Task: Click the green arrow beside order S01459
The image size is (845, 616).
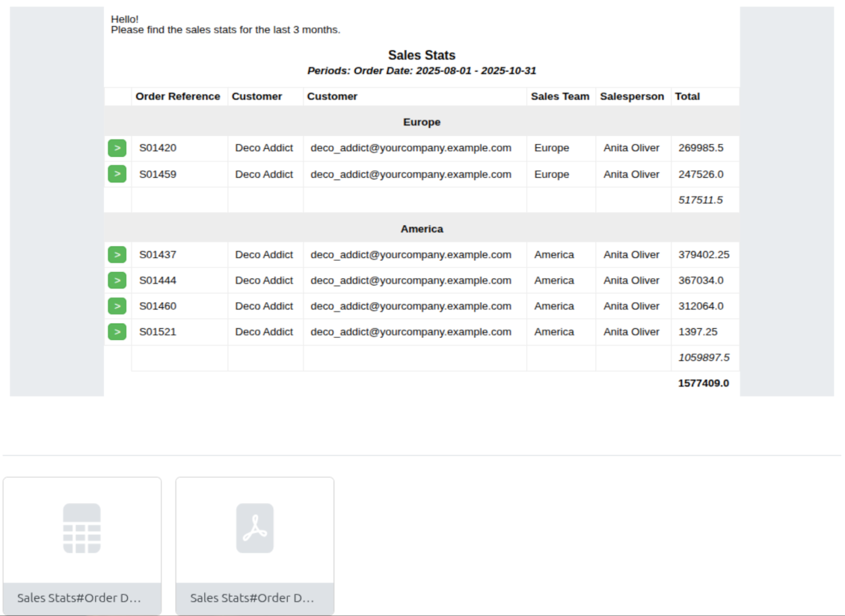Action: click(117, 174)
